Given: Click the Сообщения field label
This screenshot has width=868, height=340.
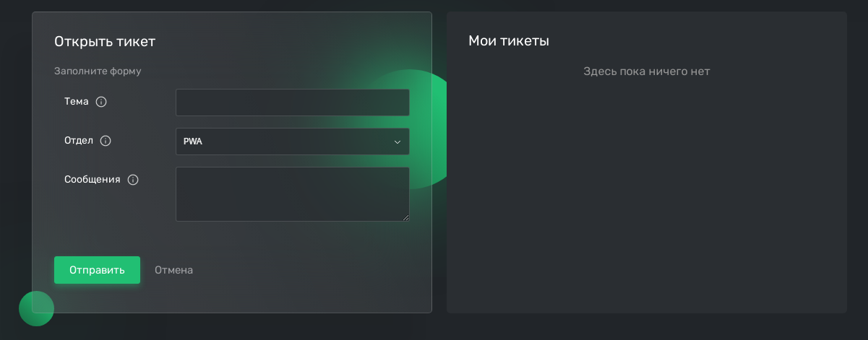Looking at the screenshot, I should [x=92, y=180].
